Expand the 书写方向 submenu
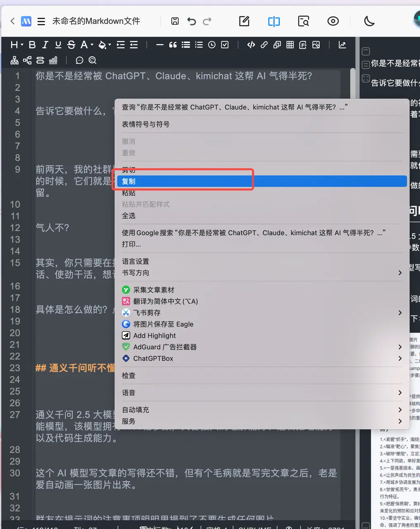The height and width of the screenshot is (529, 420). tap(262, 273)
